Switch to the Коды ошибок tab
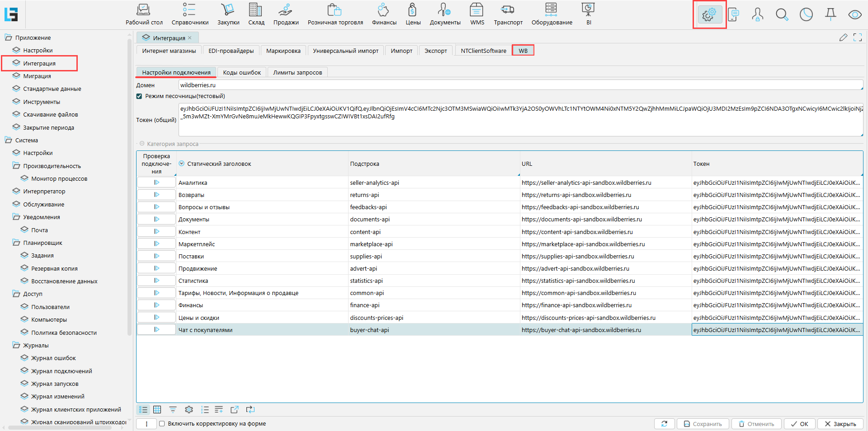Viewport: 868px width, 431px height. pyautogui.click(x=242, y=72)
